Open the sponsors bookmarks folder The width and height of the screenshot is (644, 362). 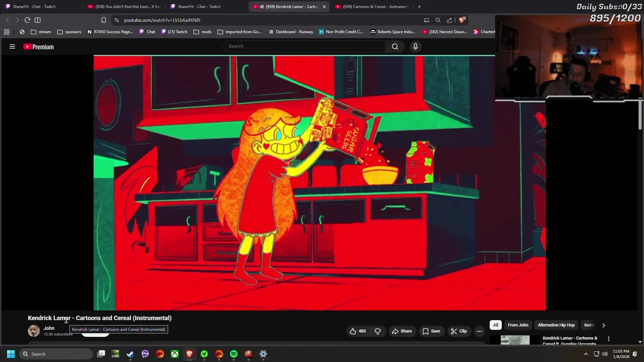69,32
